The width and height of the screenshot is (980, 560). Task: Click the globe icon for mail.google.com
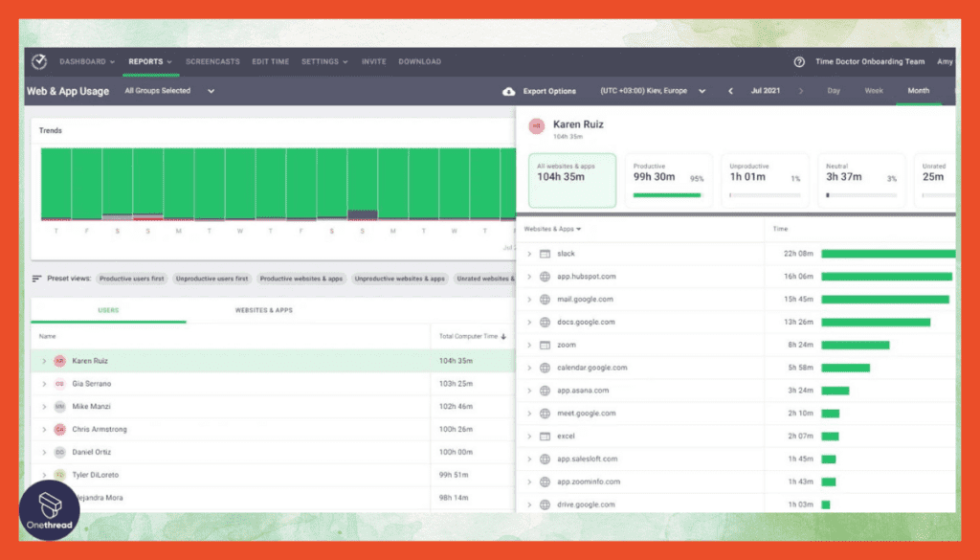tap(545, 300)
